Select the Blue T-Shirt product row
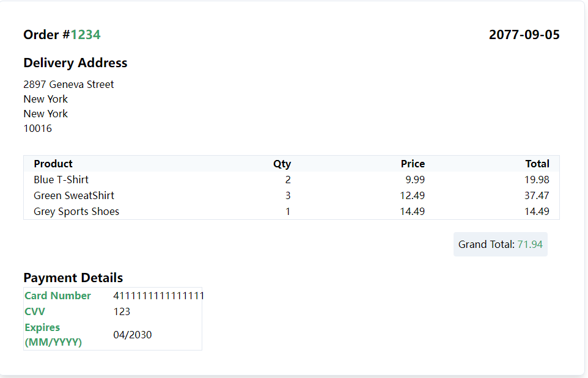The image size is (588, 378). coord(61,180)
